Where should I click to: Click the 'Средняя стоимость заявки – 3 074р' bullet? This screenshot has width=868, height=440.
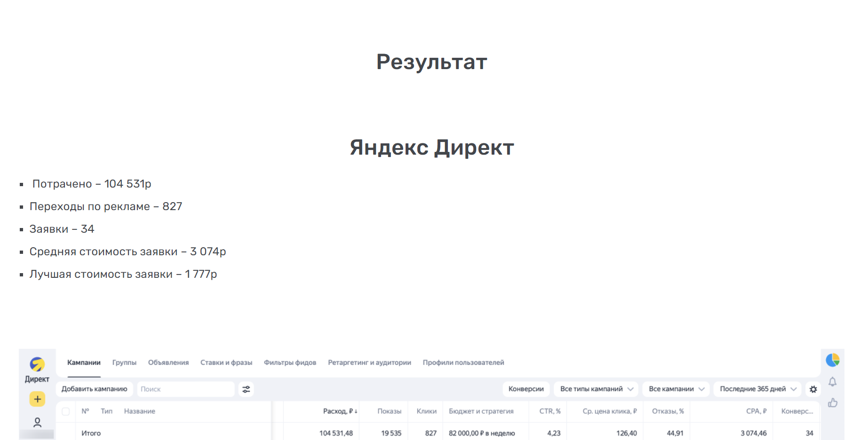coord(127,251)
